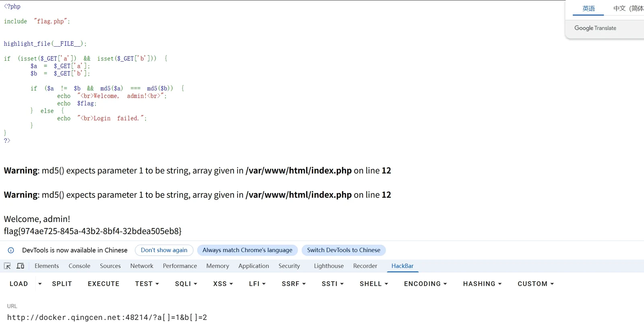Viewport: 644px width, 323px height.
Task: Switch to the Console tab
Action: [x=79, y=266]
